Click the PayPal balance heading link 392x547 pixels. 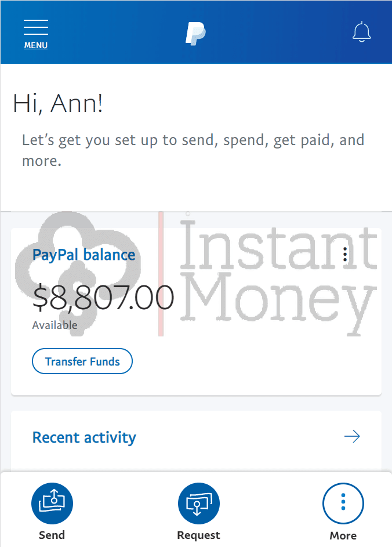coord(84,255)
